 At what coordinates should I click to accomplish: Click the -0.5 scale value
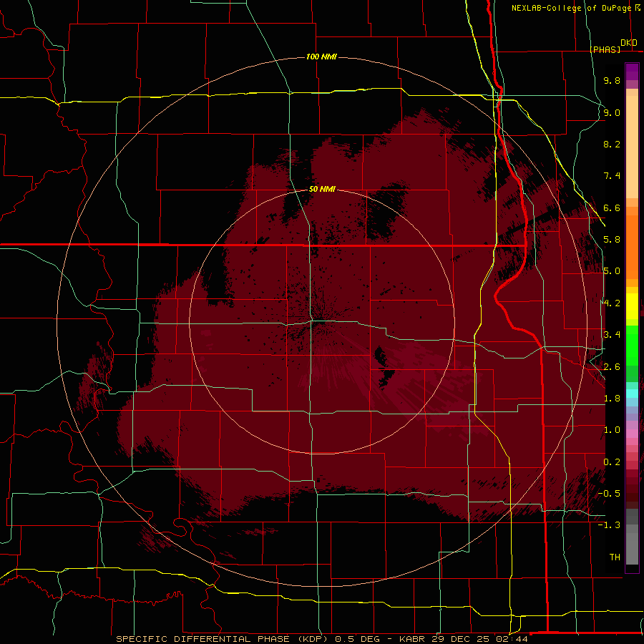point(609,494)
